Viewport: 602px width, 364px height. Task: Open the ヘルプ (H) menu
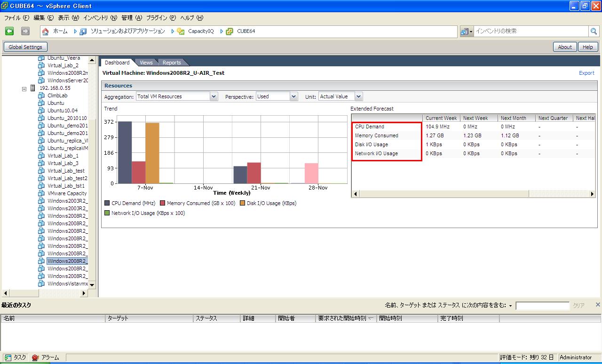click(x=192, y=18)
